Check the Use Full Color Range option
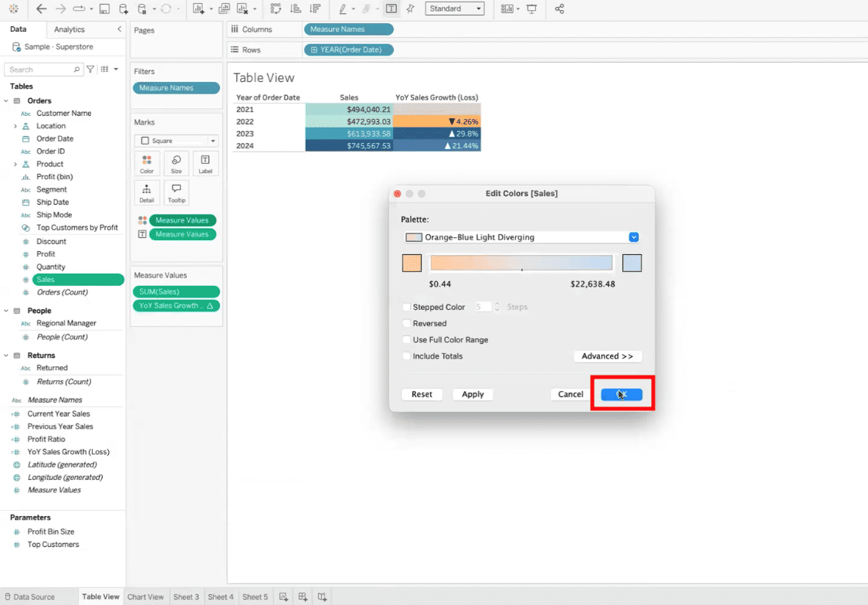Screen dimensions: 868x605 point(407,340)
